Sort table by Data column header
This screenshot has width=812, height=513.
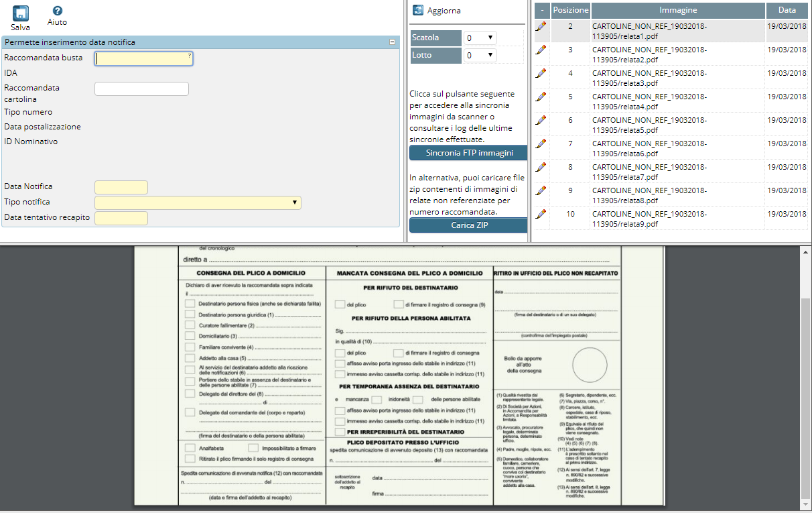point(787,10)
